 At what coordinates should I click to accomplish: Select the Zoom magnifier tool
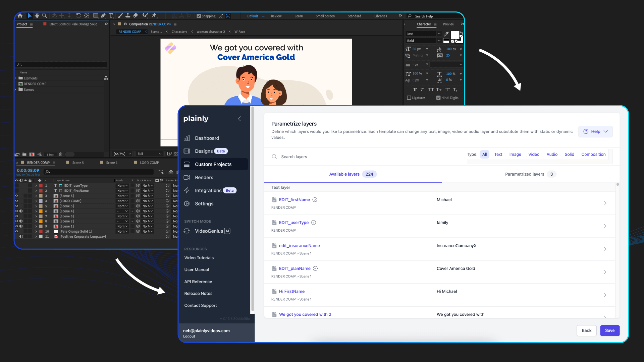pos(45,16)
